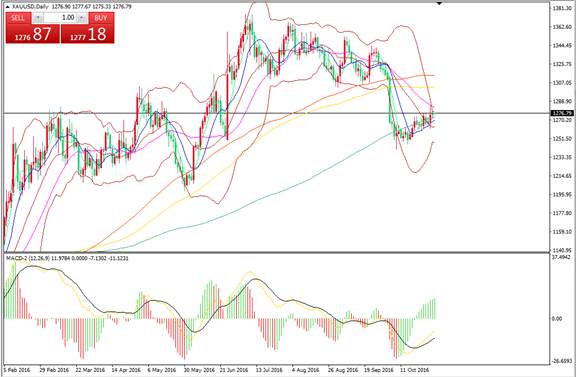576x377 pixels.
Task: Collapse the one-click trading panel triangle
Action: [x=8, y=7]
